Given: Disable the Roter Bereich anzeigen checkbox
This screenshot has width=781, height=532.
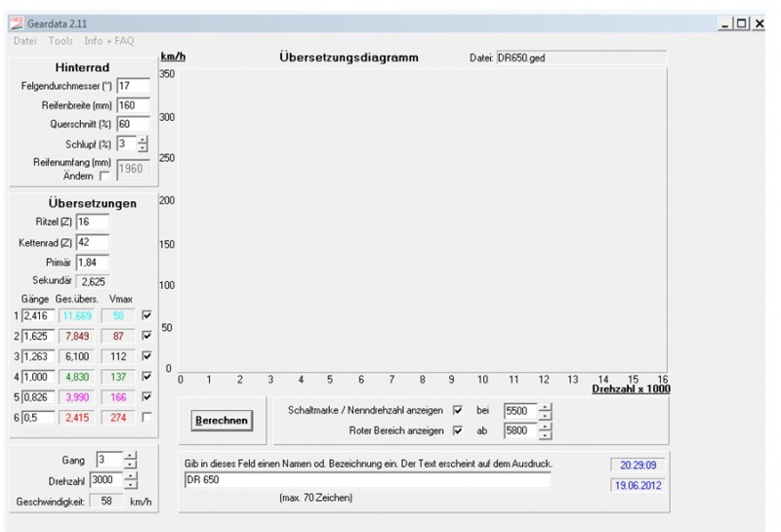Looking at the screenshot, I should (x=460, y=429).
